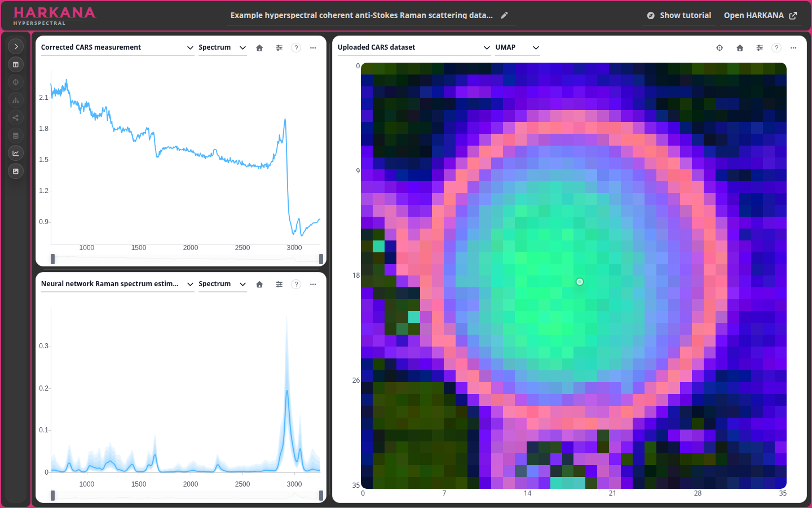Show help for Neural network Raman panel
The width and height of the screenshot is (812, 508).
click(x=296, y=284)
